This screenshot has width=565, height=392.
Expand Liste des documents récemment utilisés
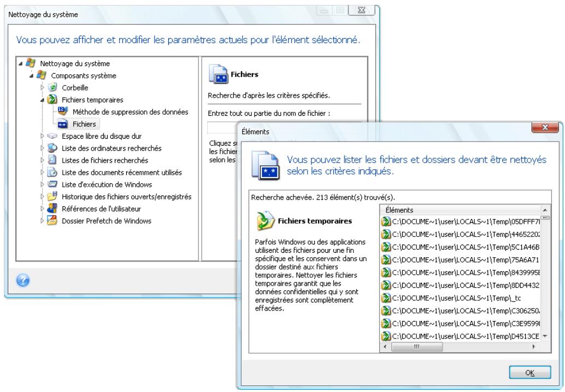pyautogui.click(x=42, y=173)
